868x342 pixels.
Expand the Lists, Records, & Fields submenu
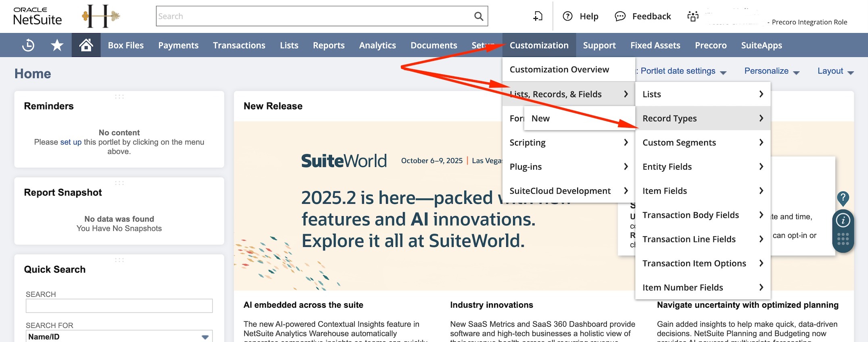click(x=569, y=94)
